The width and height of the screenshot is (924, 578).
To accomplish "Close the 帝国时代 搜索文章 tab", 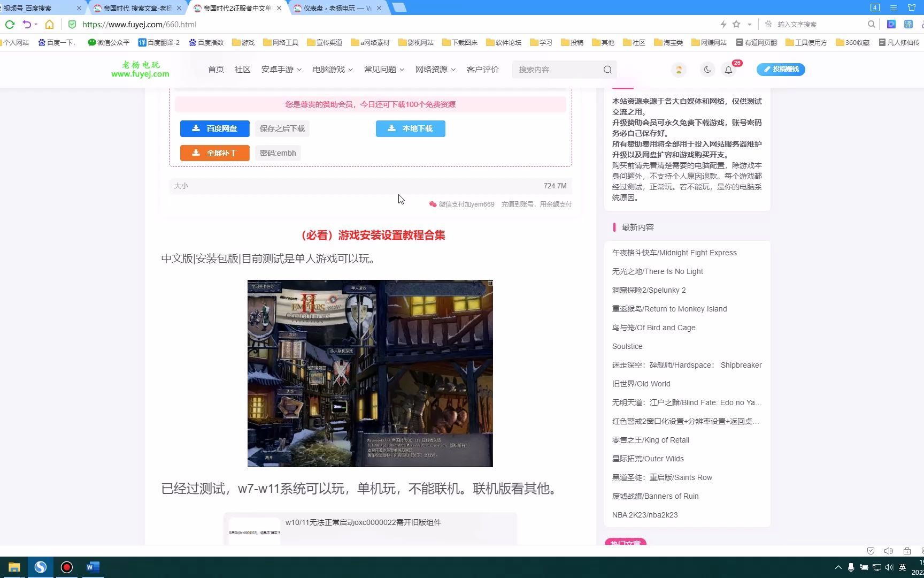I will pyautogui.click(x=179, y=8).
